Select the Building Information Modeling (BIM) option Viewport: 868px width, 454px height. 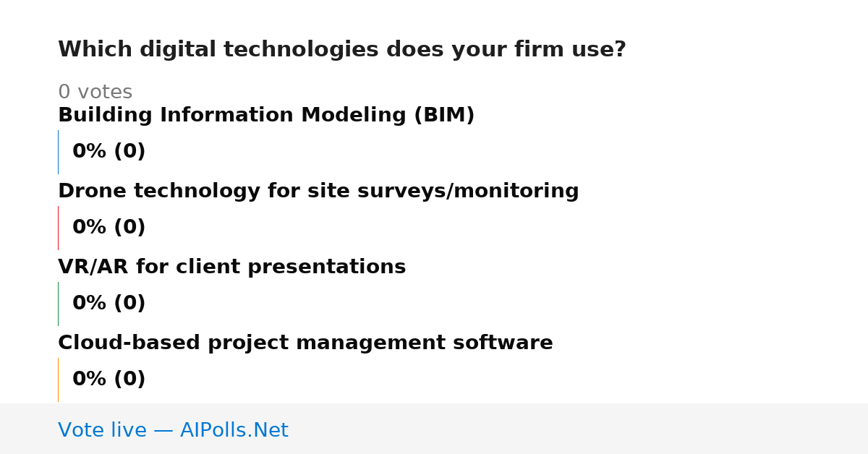[x=266, y=115]
